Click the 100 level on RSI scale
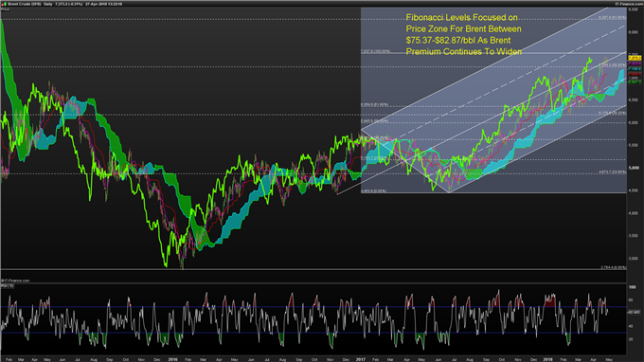The width and height of the screenshot is (644, 362). point(633,287)
